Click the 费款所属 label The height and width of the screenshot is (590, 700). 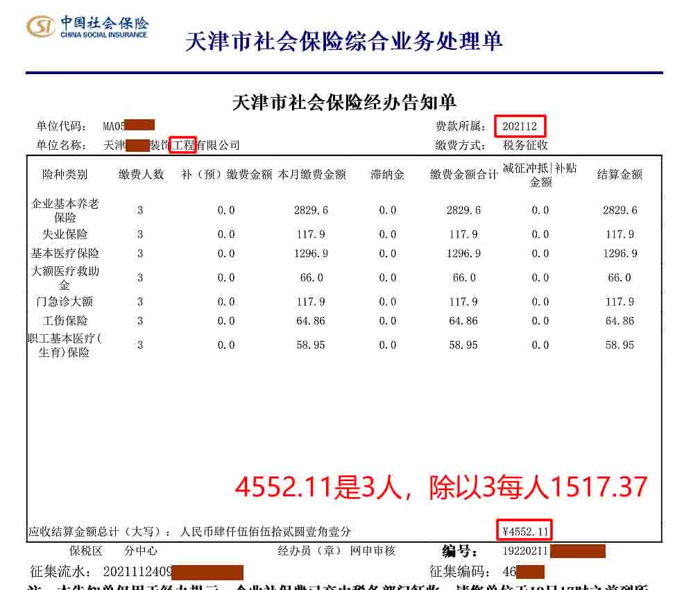(460, 126)
